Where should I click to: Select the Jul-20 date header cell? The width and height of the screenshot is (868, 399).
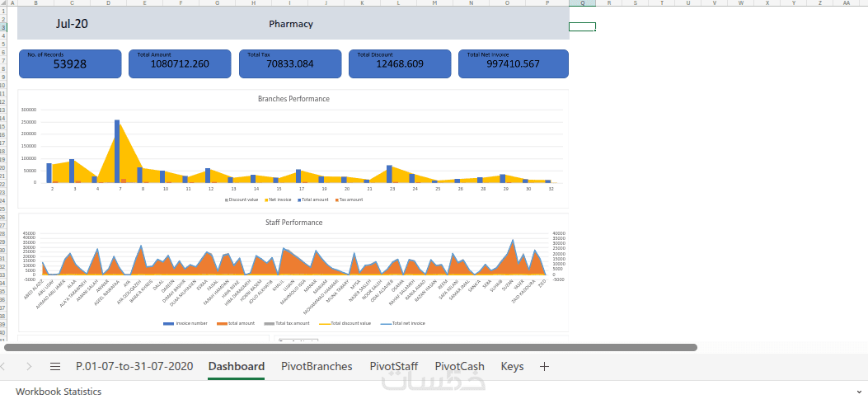pyautogui.click(x=72, y=24)
